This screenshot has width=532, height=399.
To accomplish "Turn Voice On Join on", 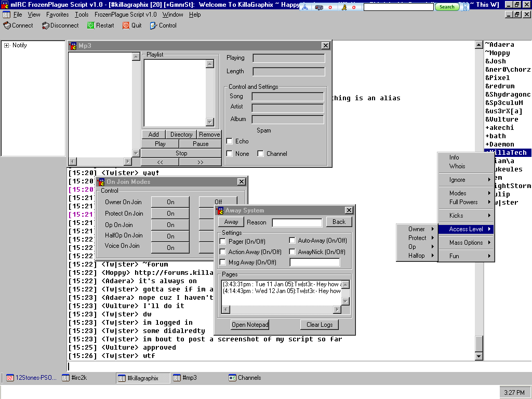I will [x=170, y=248].
